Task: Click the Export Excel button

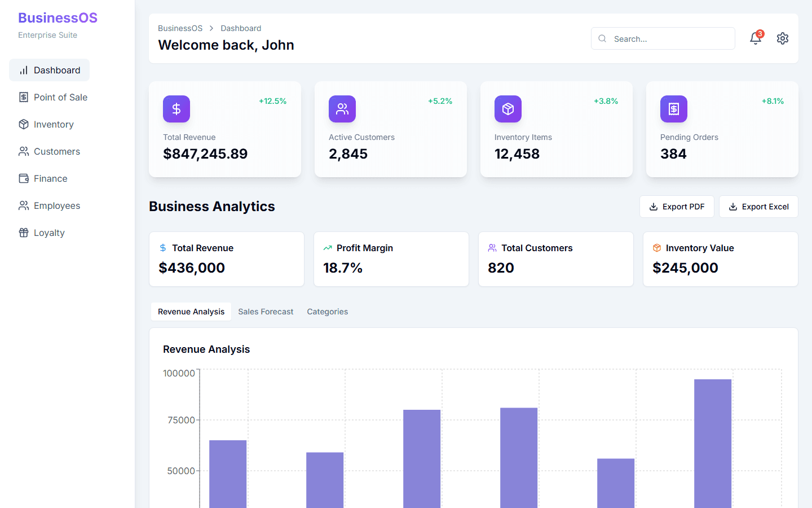Action: pyautogui.click(x=758, y=207)
